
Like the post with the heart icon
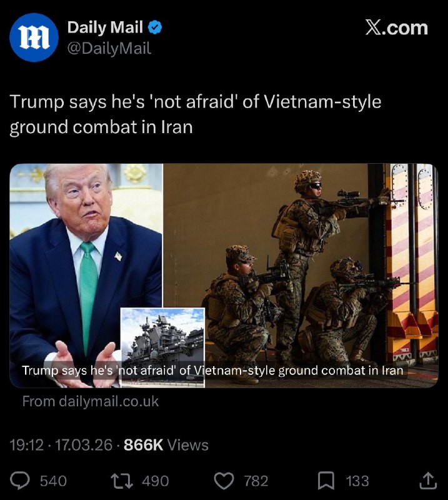pyautogui.click(x=224, y=481)
